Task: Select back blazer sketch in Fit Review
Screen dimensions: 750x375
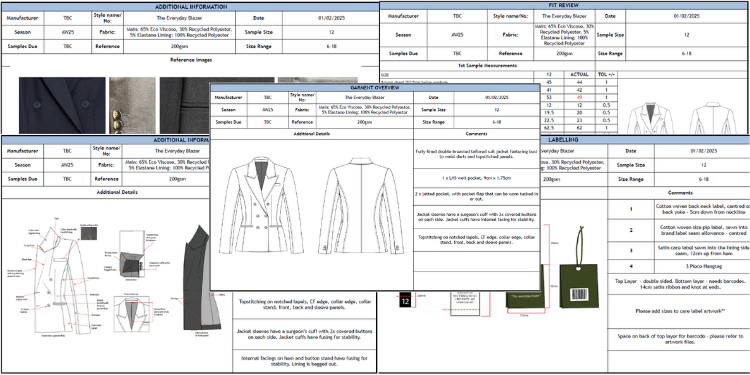Action: (712, 118)
